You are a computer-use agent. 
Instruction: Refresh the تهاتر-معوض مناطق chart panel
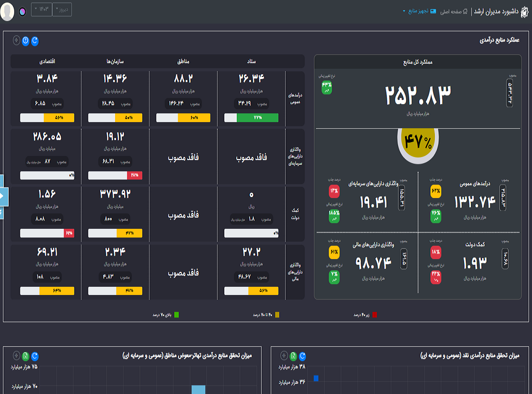pos(35,356)
